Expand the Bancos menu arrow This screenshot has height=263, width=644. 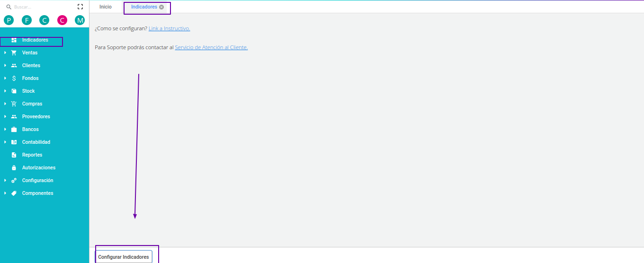[x=5, y=130]
